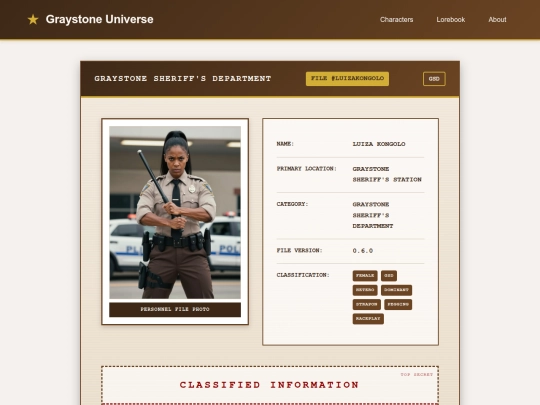This screenshot has height=405, width=540.
Task: Click the Category value GRAYSTONE SHERIFF'S DEPARTMENT
Action: [373, 215]
